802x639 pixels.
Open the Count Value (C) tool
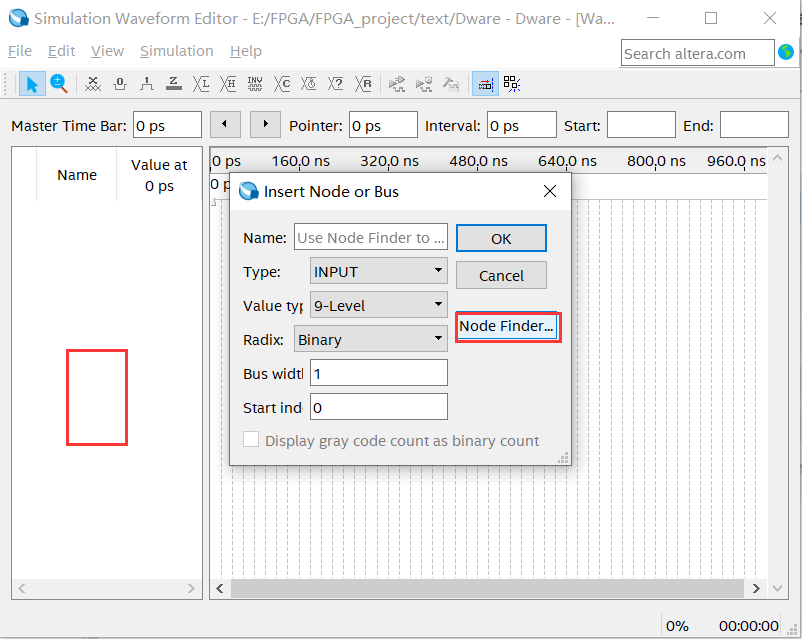click(x=282, y=84)
